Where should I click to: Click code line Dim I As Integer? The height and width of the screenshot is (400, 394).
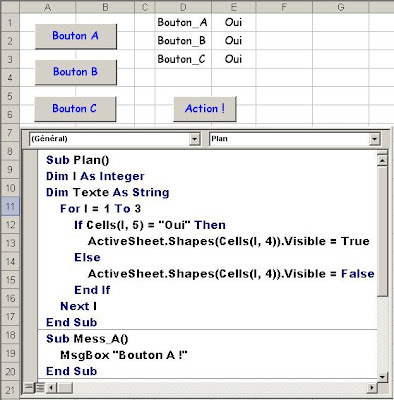(95, 176)
